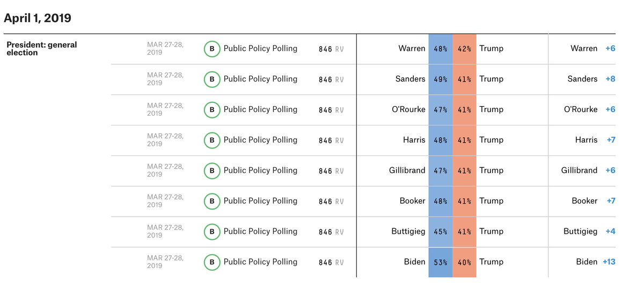Click the B grade badge in Biden row
This screenshot has height=283, width=644.
coord(212,263)
